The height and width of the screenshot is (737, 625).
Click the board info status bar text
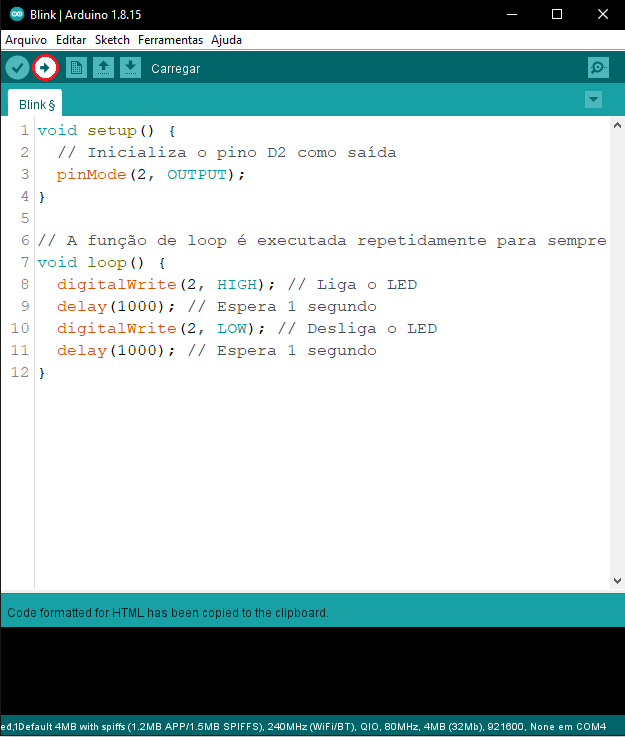pyautogui.click(x=304, y=727)
